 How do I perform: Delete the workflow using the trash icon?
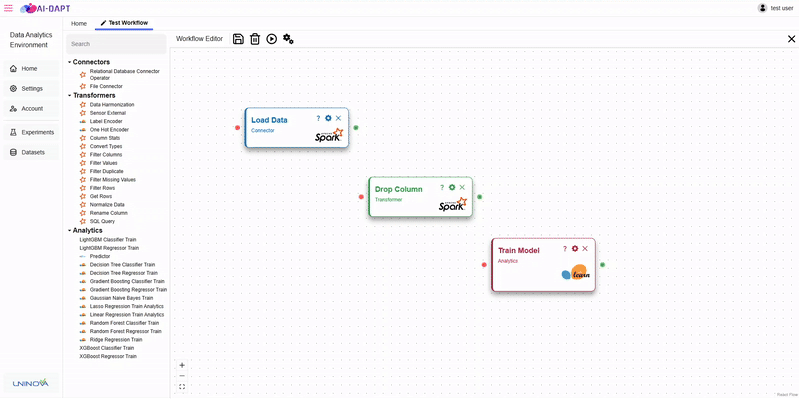pos(255,39)
